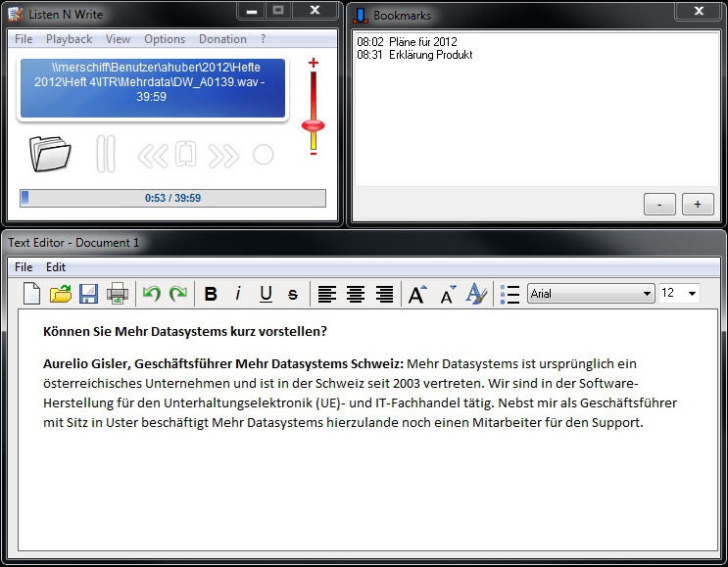Toggle underline formatting
Image resolution: width=728 pixels, height=567 pixels.
click(267, 294)
